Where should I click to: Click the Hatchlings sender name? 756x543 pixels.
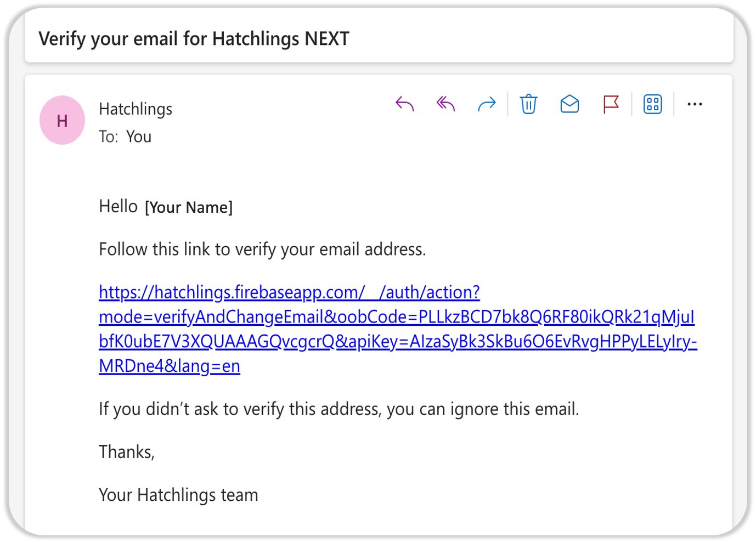click(136, 109)
